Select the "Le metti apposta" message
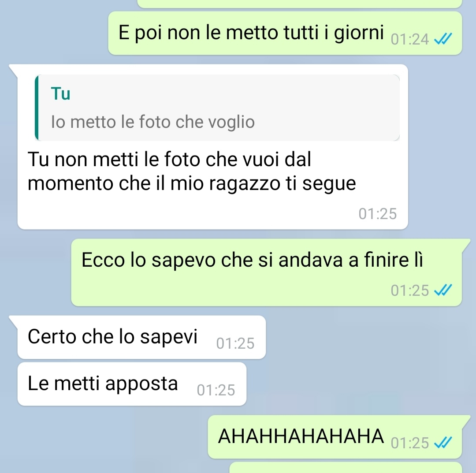 [132, 384]
